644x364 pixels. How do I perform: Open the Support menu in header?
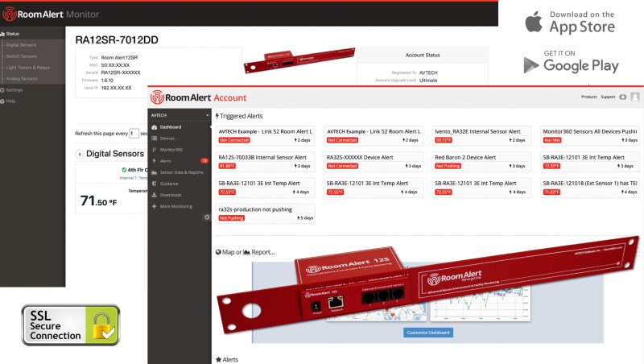pyautogui.click(x=608, y=97)
